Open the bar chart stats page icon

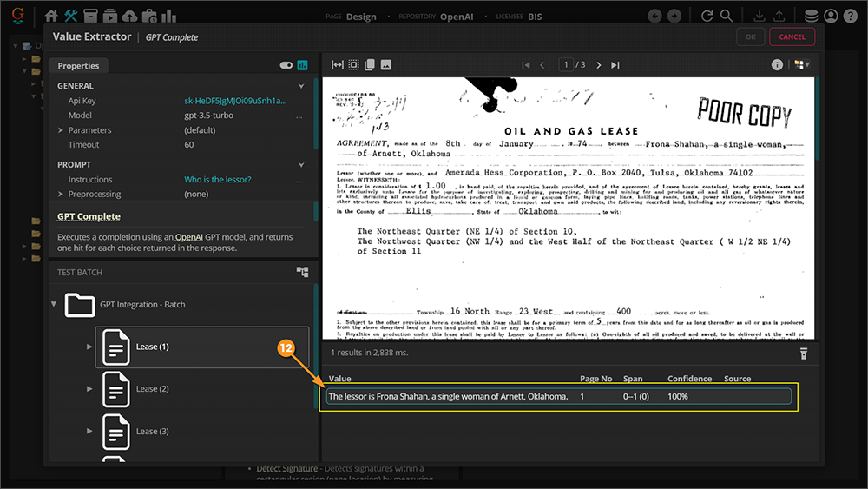click(168, 16)
